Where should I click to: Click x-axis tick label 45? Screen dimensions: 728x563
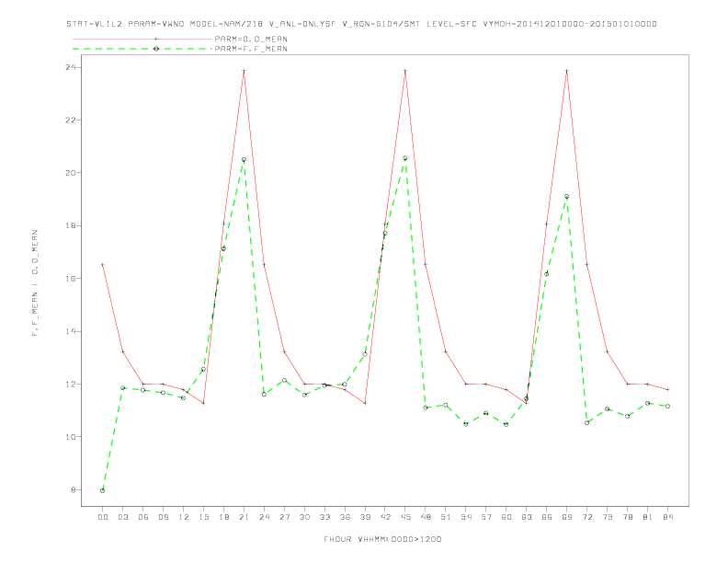[x=405, y=517]
